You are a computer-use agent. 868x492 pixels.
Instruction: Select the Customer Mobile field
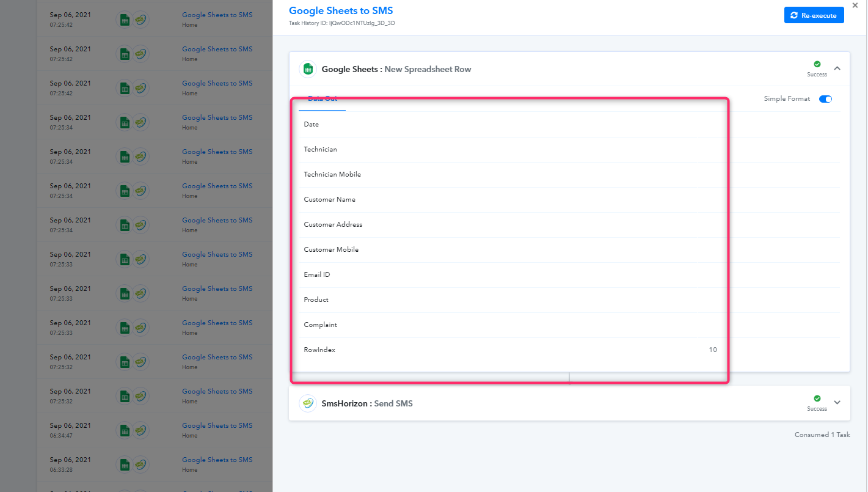pyautogui.click(x=569, y=250)
